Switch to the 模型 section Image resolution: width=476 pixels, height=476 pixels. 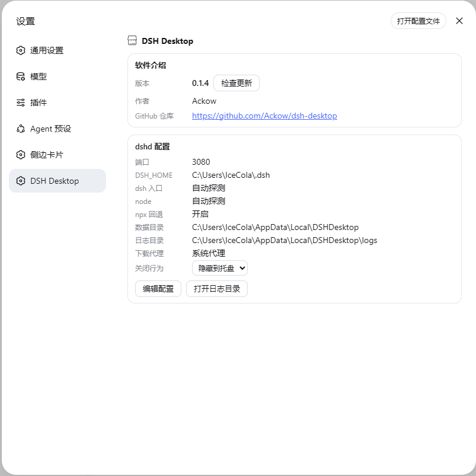pyautogui.click(x=57, y=76)
